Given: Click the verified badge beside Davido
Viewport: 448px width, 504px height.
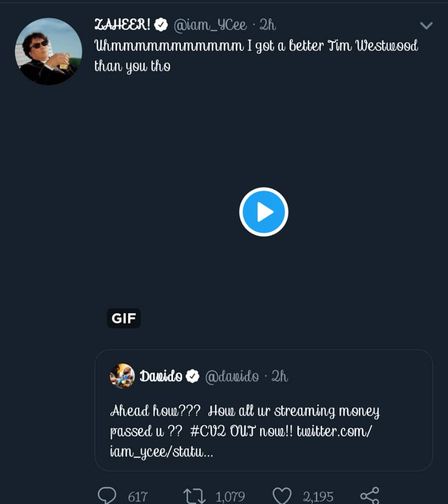Looking at the screenshot, I should pos(193,377).
